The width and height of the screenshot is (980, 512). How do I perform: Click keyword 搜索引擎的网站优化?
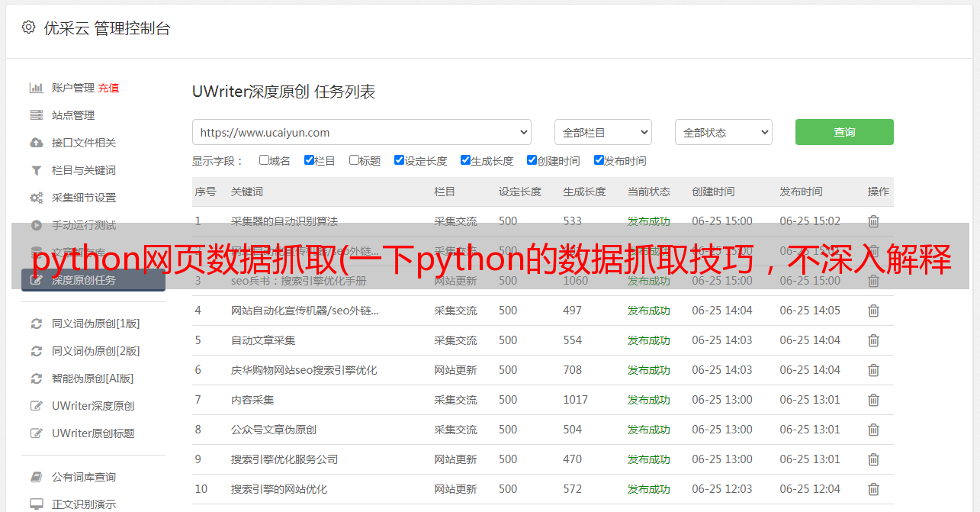(279, 489)
